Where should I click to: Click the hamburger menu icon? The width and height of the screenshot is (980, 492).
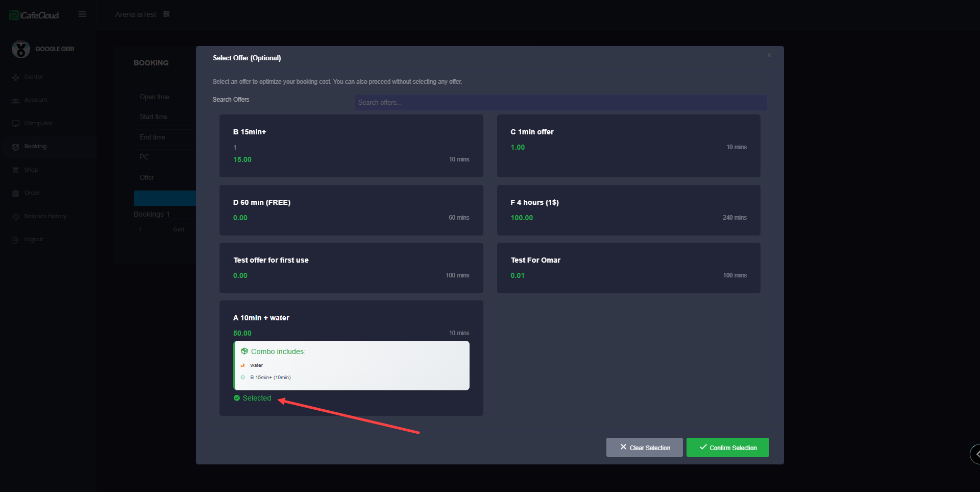click(x=82, y=14)
